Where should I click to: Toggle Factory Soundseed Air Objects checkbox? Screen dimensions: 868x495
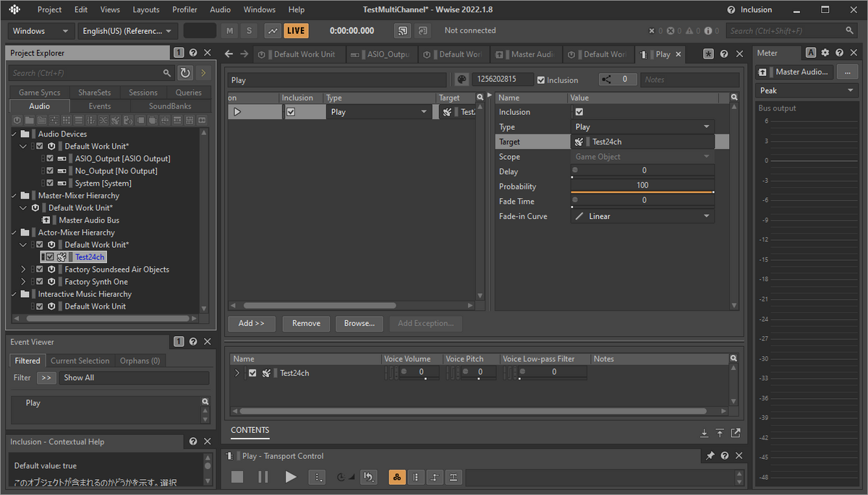tap(40, 269)
